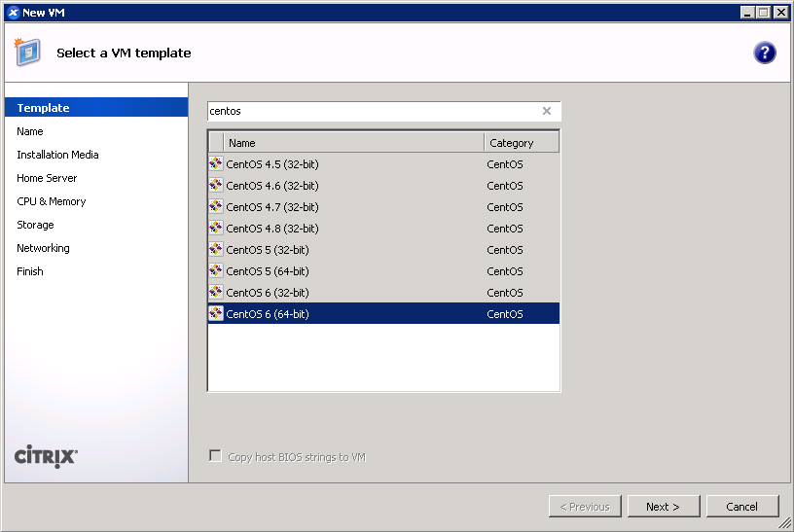Click the CentOS 4.7 (32-bit) template icon
794x532 pixels.
[216, 206]
